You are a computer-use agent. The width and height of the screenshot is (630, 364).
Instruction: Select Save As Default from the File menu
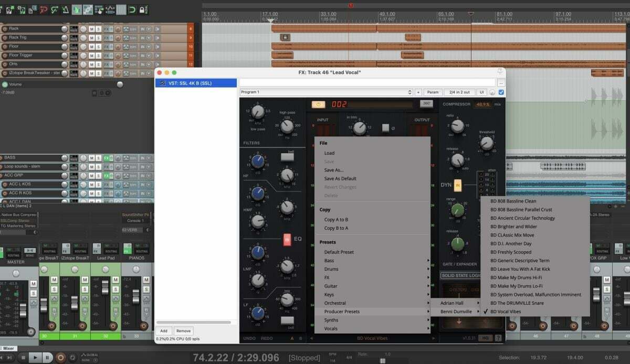coord(340,178)
